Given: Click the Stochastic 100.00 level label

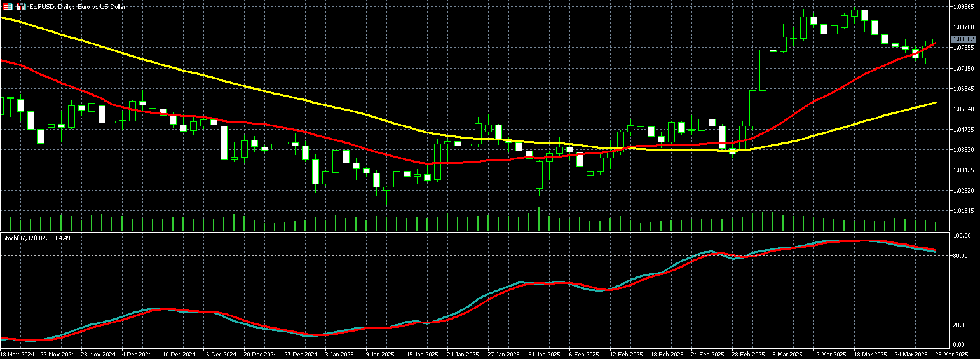Looking at the screenshot, I should pos(960,236).
